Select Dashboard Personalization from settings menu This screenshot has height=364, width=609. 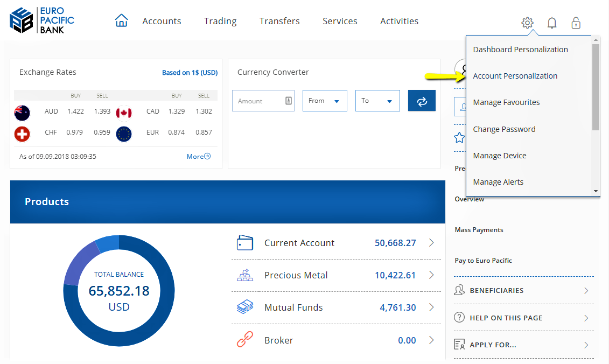pos(521,50)
